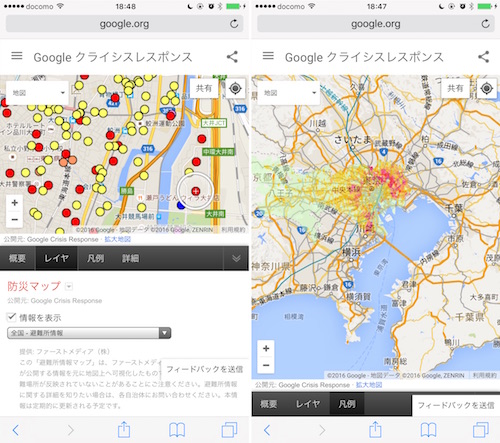This screenshot has height=443, width=500.
Task: Show tabs in left Safari toolbar
Action: tap(229, 430)
